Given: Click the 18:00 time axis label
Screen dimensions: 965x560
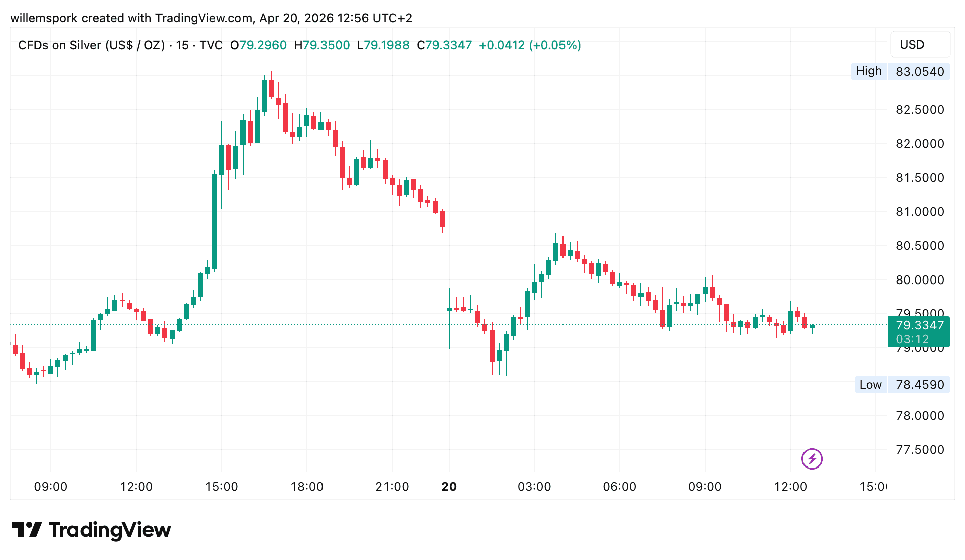Looking at the screenshot, I should 307,487.
